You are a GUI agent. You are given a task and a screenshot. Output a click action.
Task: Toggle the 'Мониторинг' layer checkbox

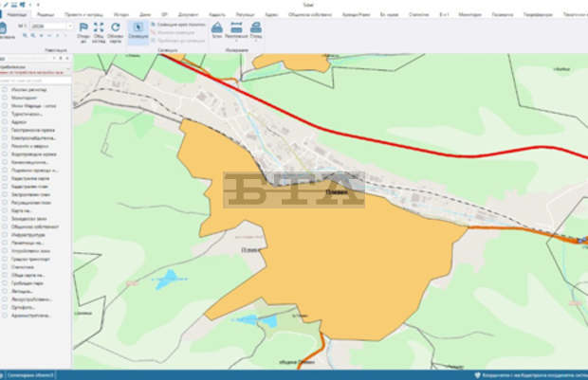(x=5, y=98)
